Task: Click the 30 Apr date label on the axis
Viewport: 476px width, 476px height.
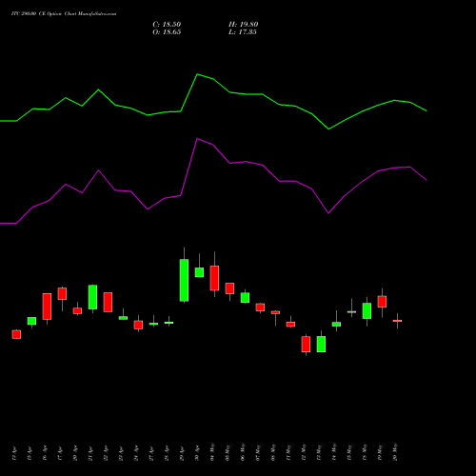Action: click(x=197, y=454)
